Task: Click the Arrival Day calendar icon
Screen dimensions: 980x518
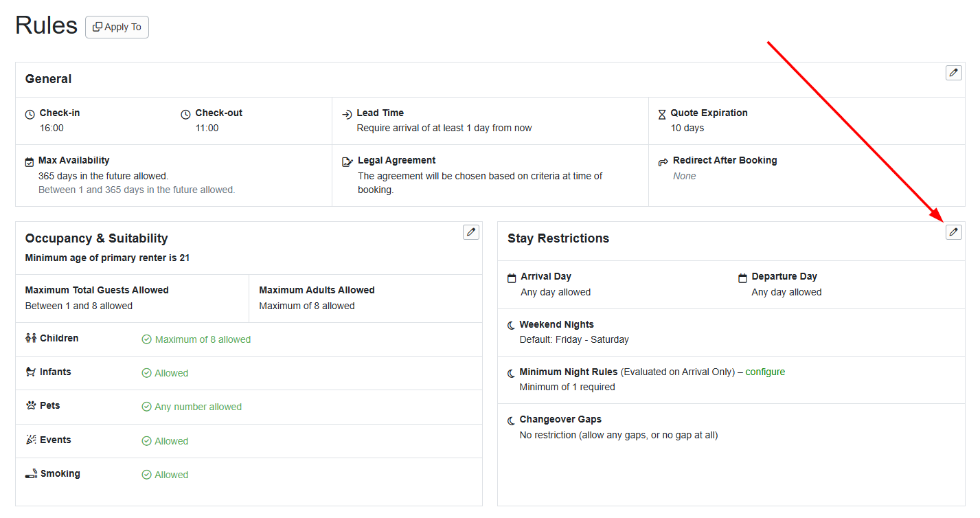Action: tap(512, 277)
